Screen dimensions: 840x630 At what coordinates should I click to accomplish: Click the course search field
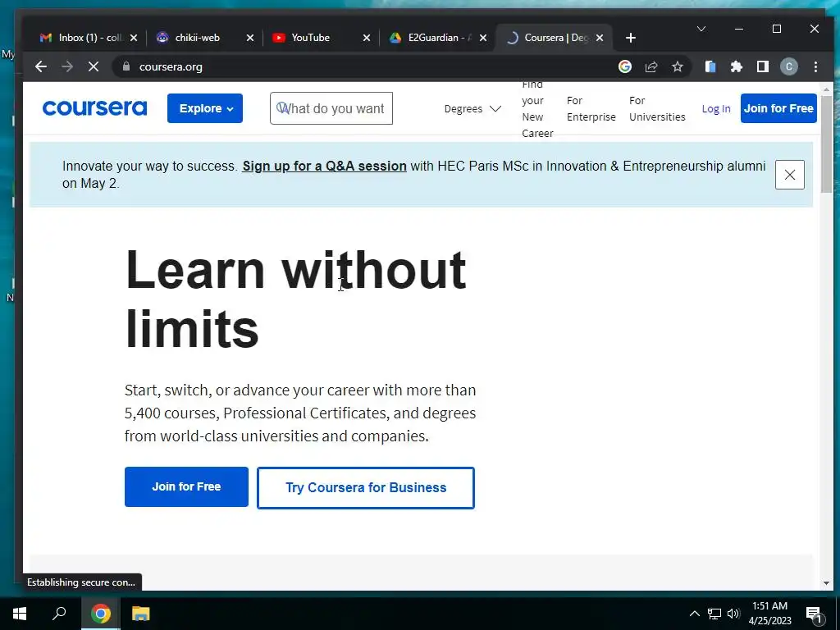coord(331,108)
